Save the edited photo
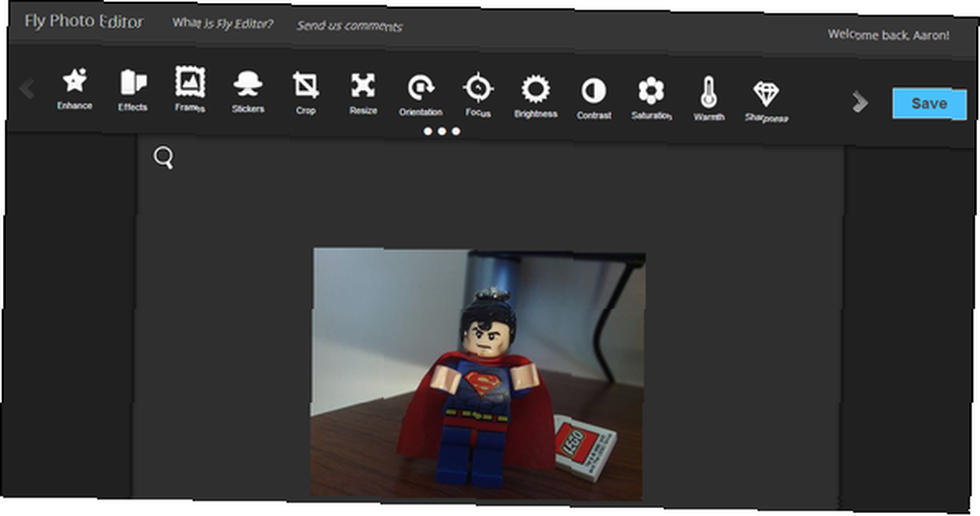This screenshot has width=980, height=516. [929, 104]
